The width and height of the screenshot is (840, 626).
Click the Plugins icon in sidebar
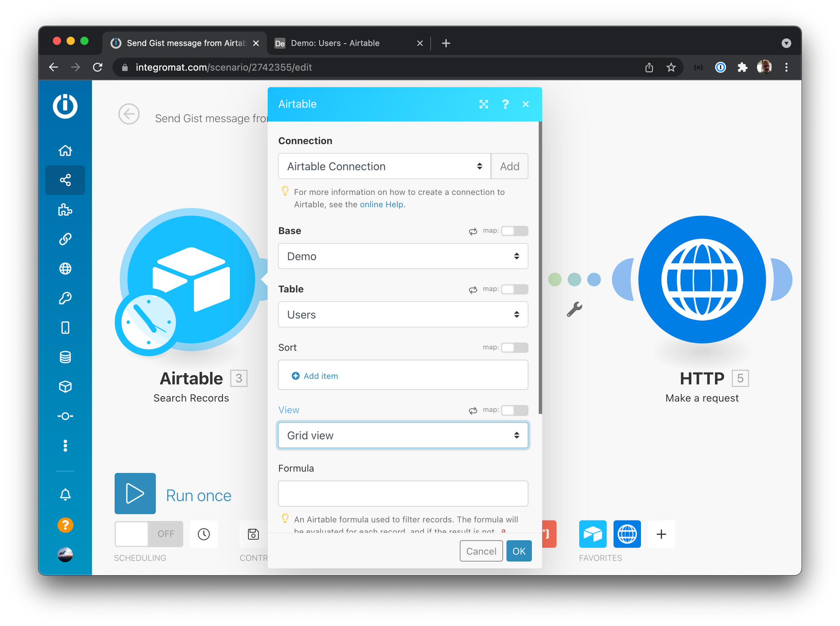click(65, 210)
